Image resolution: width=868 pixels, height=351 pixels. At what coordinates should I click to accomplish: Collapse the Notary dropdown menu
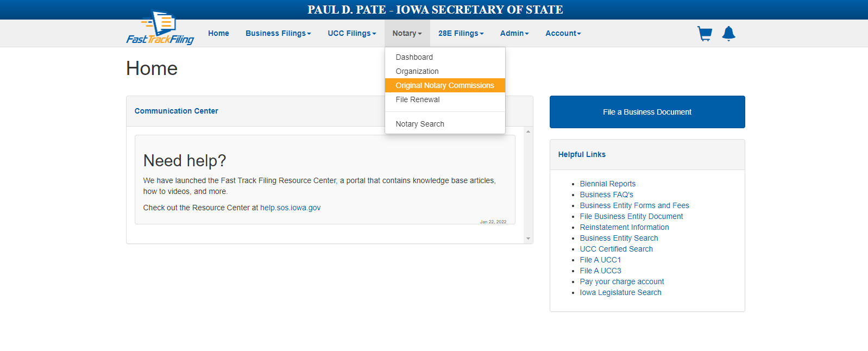[x=407, y=33]
